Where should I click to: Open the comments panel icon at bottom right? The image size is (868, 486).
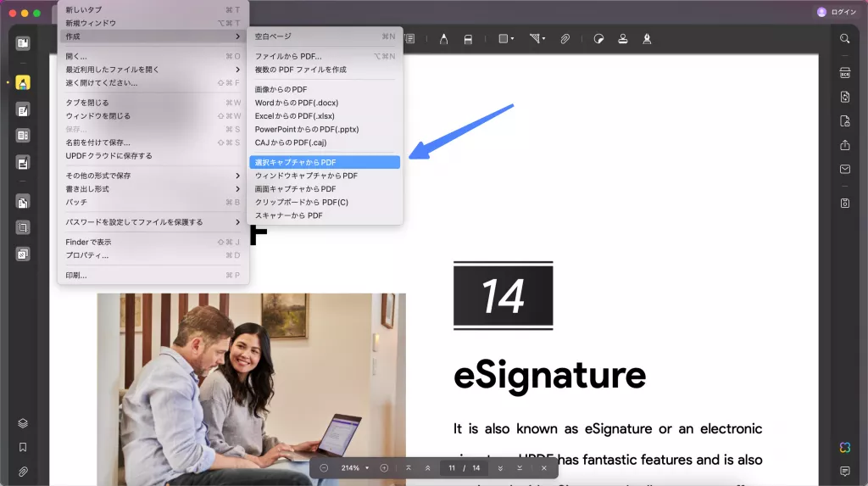[845, 472]
